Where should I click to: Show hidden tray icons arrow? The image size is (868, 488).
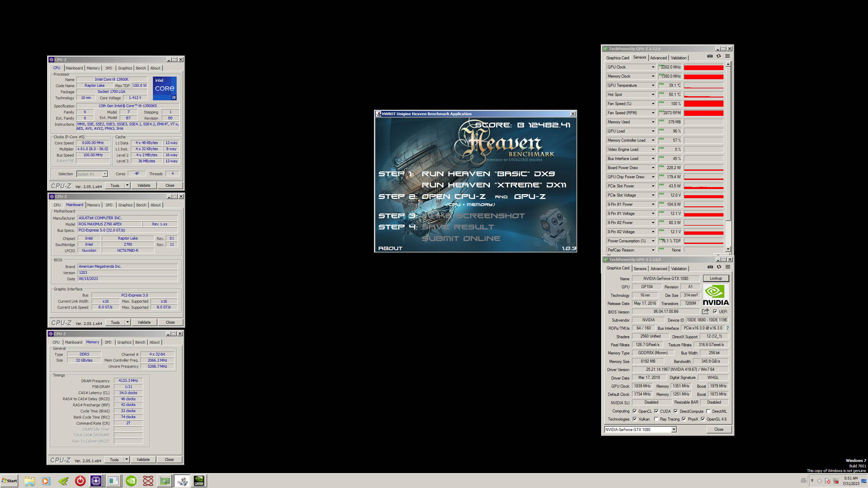[812, 481]
